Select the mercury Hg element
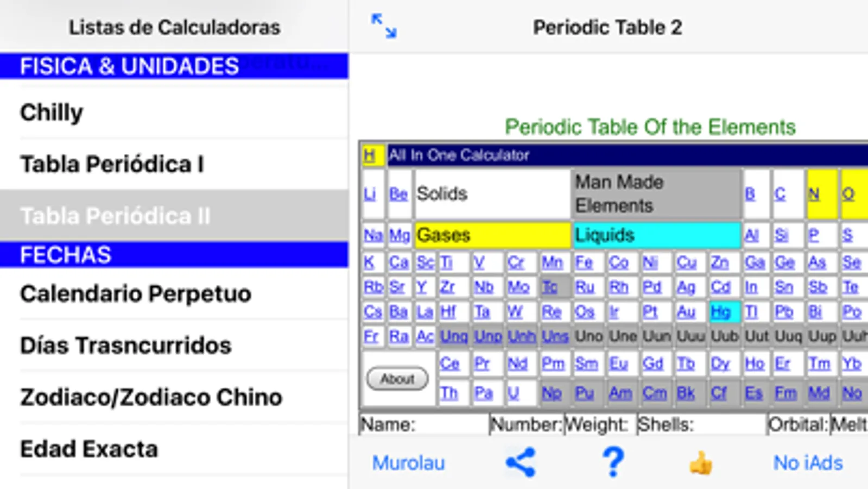 (x=721, y=311)
